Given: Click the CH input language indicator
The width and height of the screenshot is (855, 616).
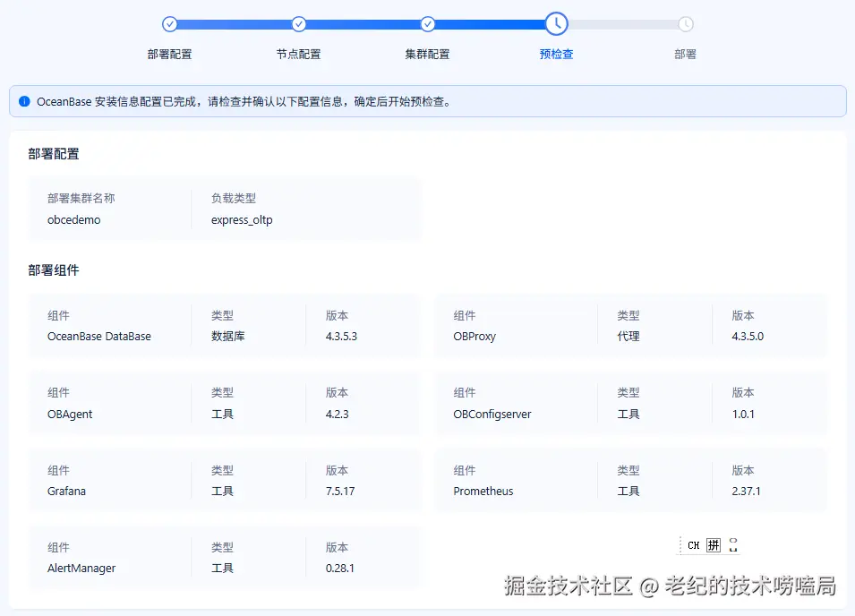Looking at the screenshot, I should (694, 545).
